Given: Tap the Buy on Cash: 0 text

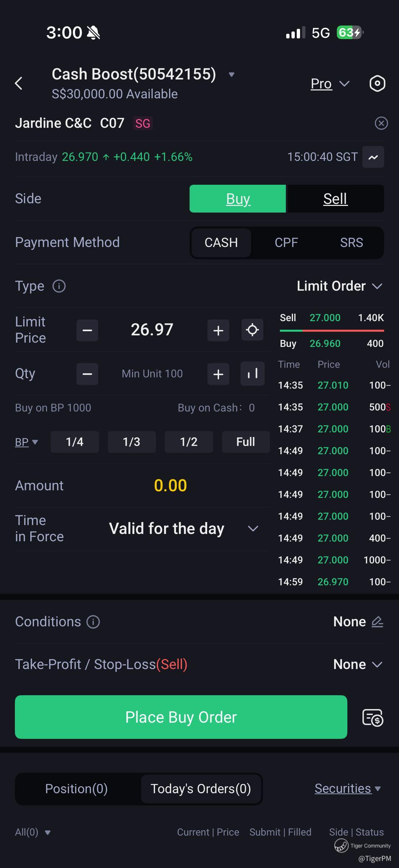Looking at the screenshot, I should click(x=216, y=408).
